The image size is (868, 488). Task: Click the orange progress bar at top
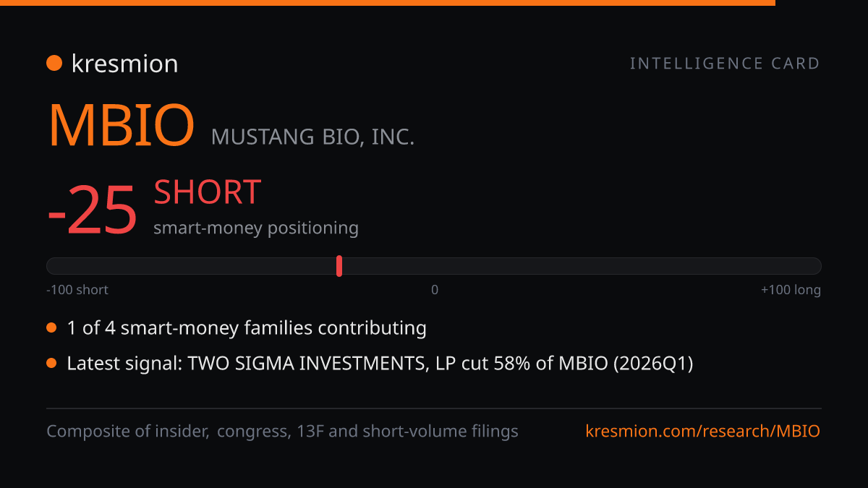click(388, 3)
